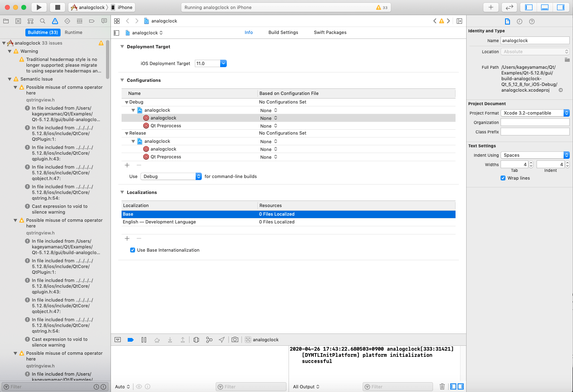Click the Debug View Hierarchy icon
The image size is (573, 392).
(x=196, y=340)
